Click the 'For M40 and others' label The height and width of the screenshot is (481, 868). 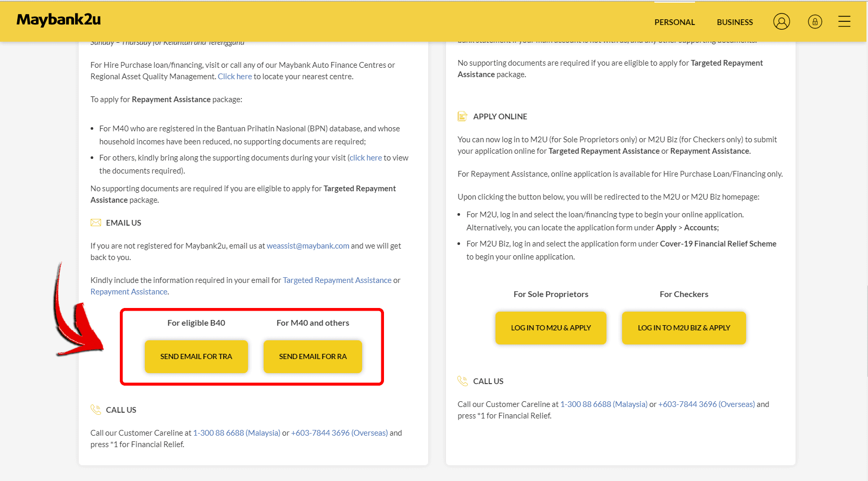[x=313, y=323]
